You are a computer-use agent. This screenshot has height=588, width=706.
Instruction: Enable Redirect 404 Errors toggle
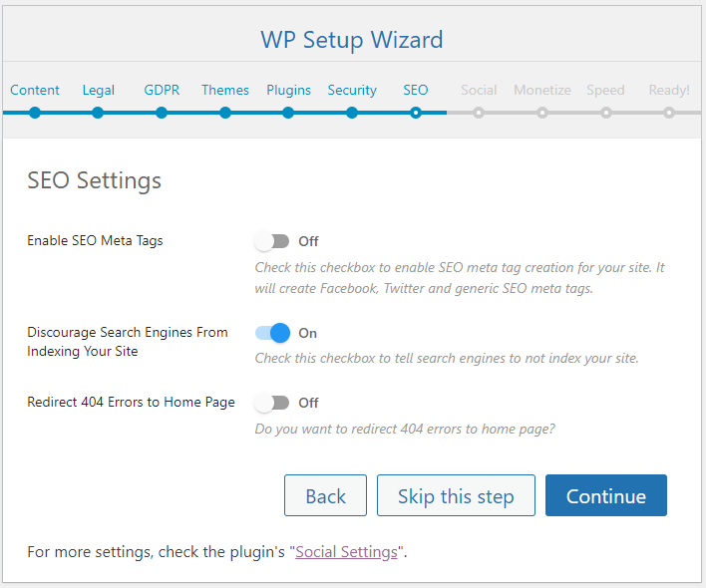coord(271,403)
